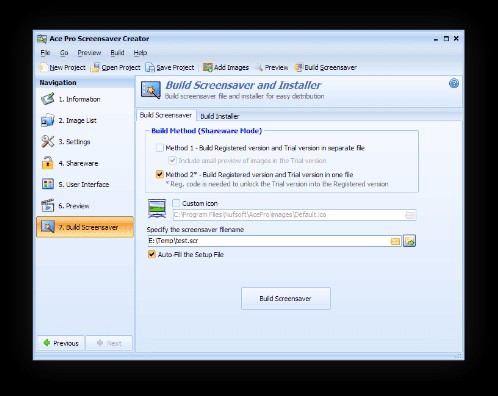Image resolution: width=498 pixels, height=396 pixels.
Task: Click New Project toolbar label
Action: 67,68
